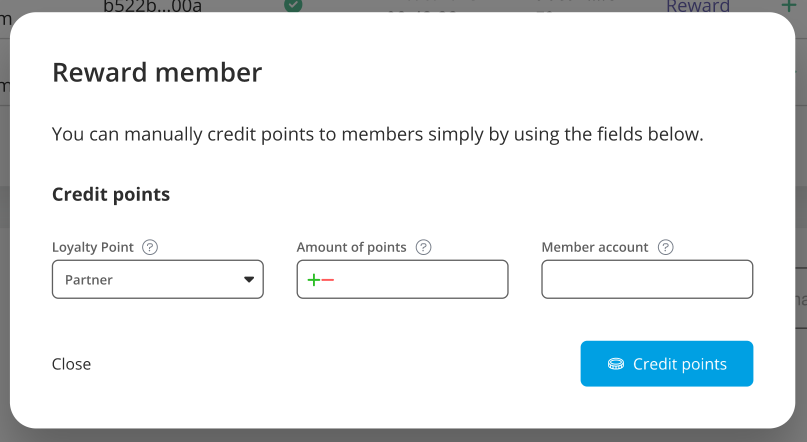Click the Reward link in the background table
807x442 pixels.
(x=698, y=6)
